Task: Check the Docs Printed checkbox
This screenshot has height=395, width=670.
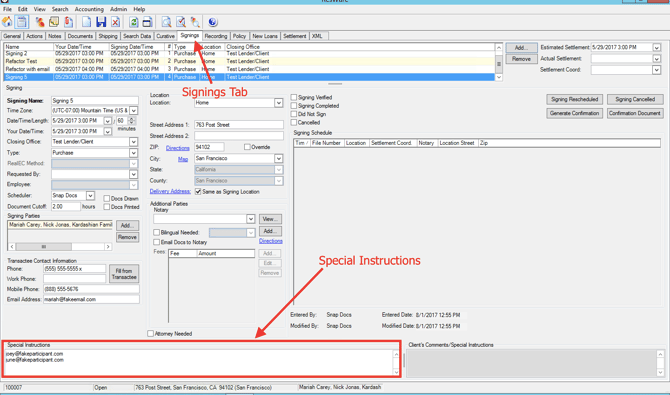Action: [x=107, y=207]
